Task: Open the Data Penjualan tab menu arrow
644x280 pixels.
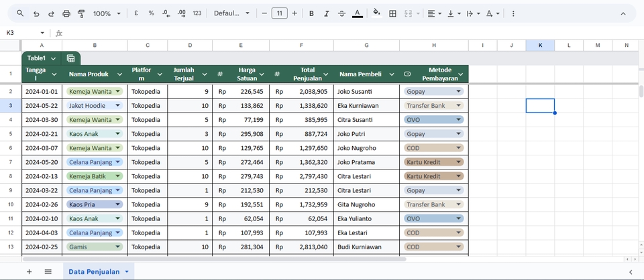Action: 127,272
